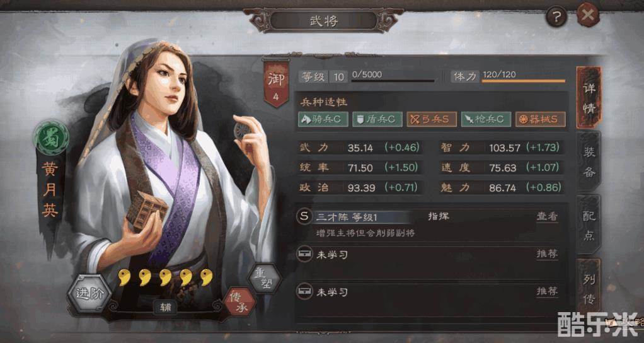Select the 弓兵S troop aptitude badge
Screen dimensions: 644x343
coord(432,119)
